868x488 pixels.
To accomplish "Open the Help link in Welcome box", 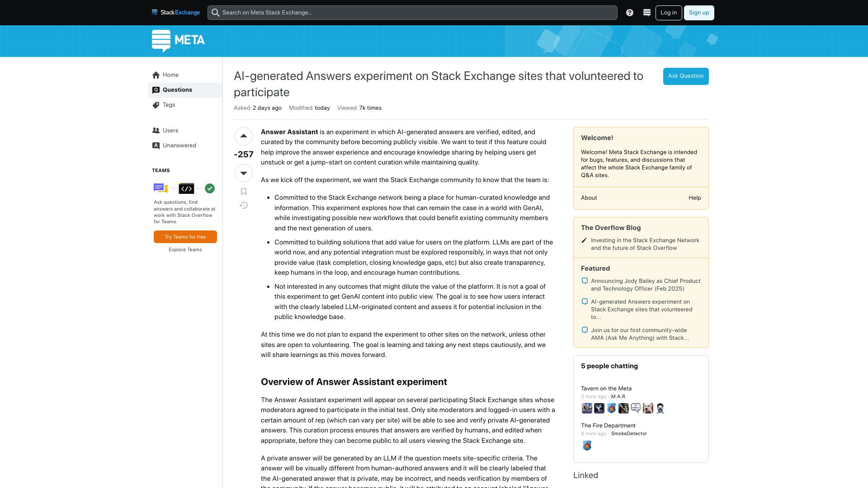I will click(695, 198).
